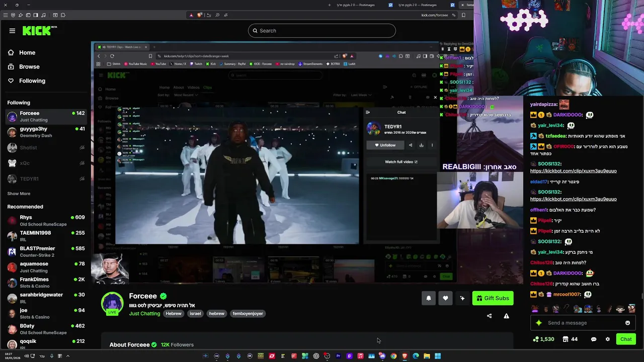Click the femboyenjoyer tag chip

248,313
